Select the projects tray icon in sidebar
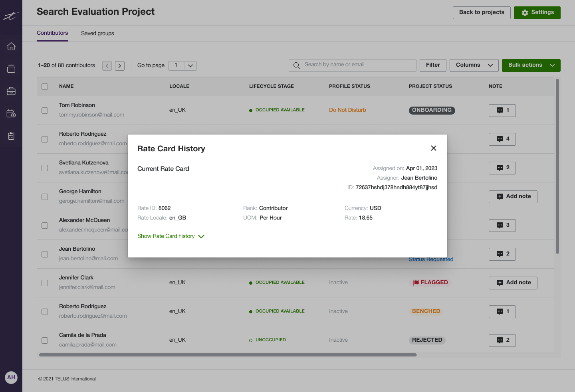Screen dimensions: 575x392 11,69
